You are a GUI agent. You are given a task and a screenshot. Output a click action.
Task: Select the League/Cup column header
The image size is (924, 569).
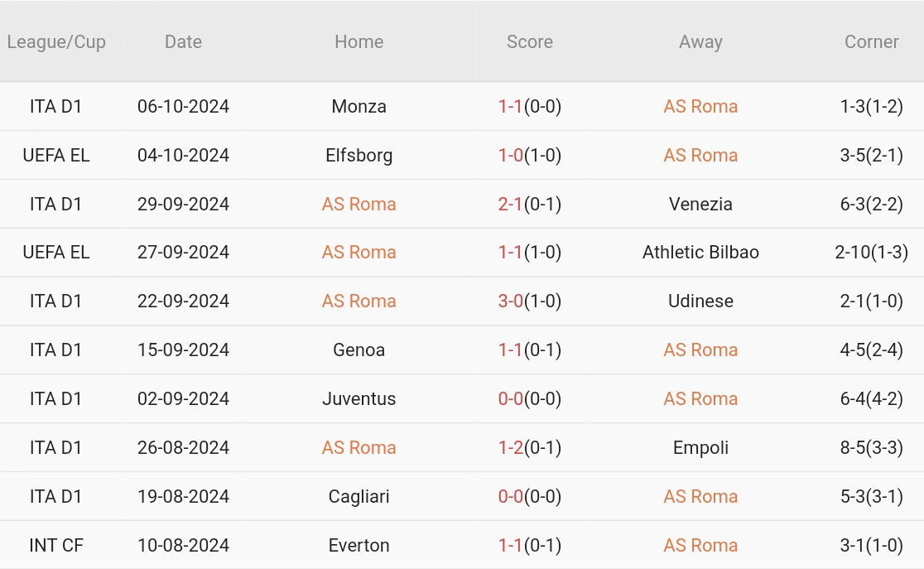[56, 41]
